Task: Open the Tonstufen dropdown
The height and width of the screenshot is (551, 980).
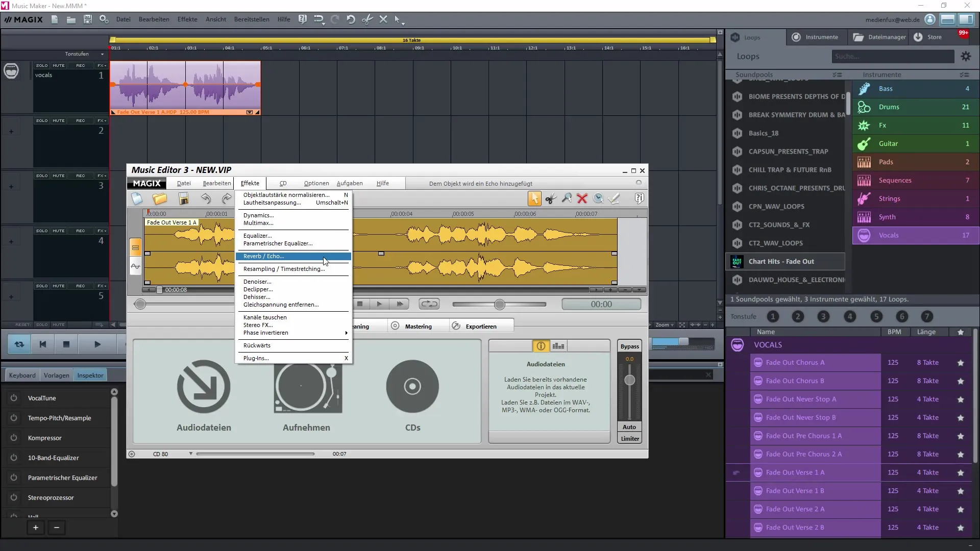Action: [102, 54]
